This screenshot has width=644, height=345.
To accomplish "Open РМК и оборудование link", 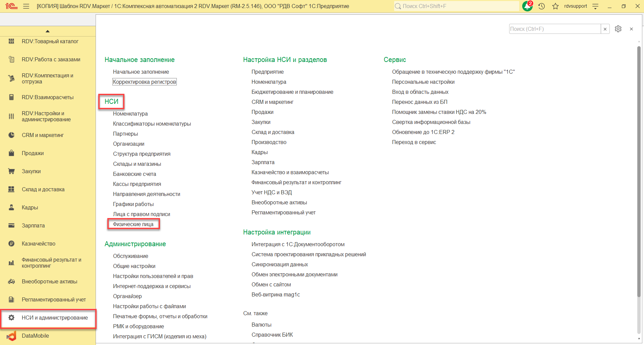I will coord(139,326).
